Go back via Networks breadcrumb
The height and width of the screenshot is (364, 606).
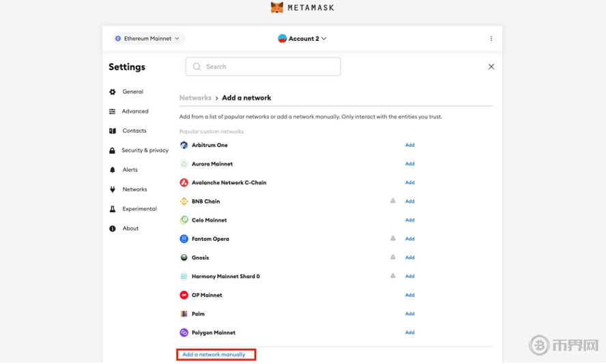click(x=195, y=98)
